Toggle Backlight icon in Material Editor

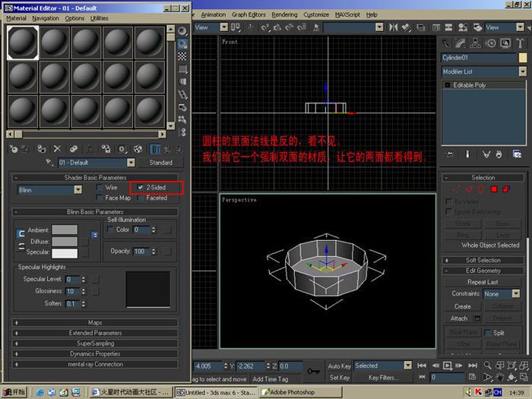pyautogui.click(x=182, y=44)
